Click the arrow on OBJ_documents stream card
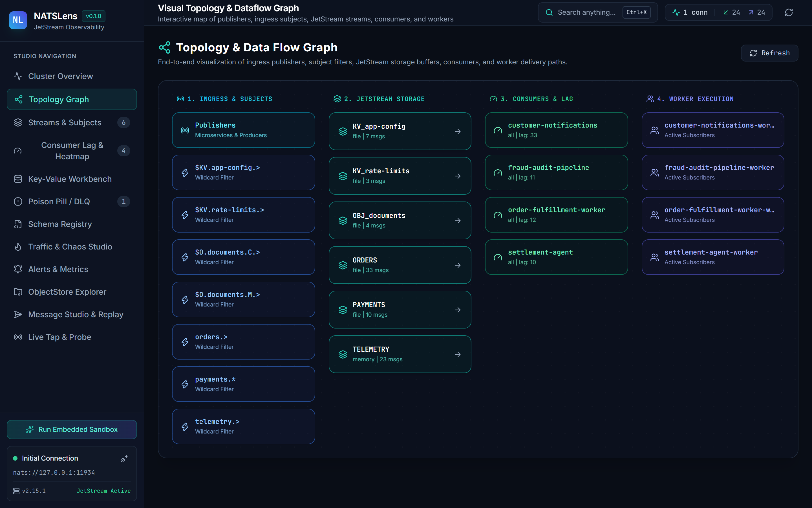812x508 pixels. (458, 221)
